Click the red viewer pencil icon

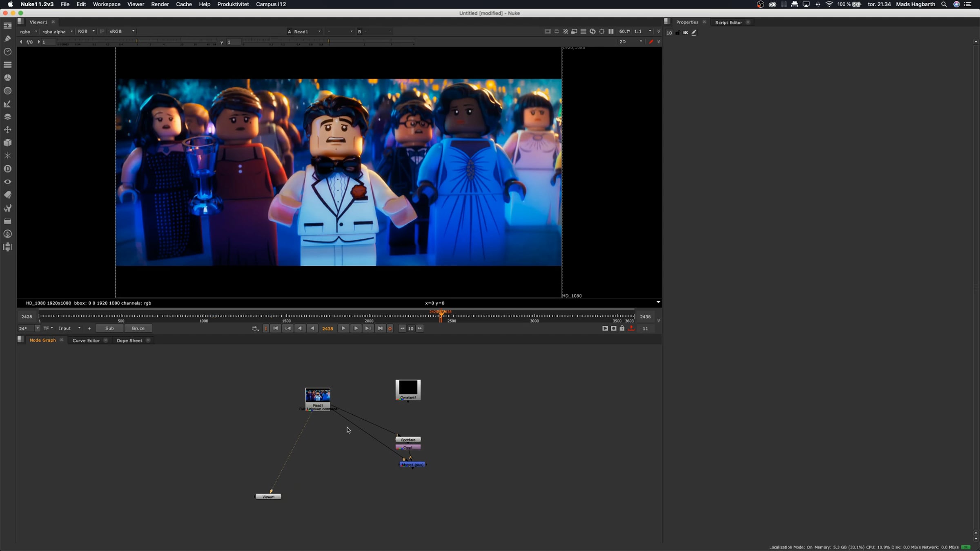(651, 42)
